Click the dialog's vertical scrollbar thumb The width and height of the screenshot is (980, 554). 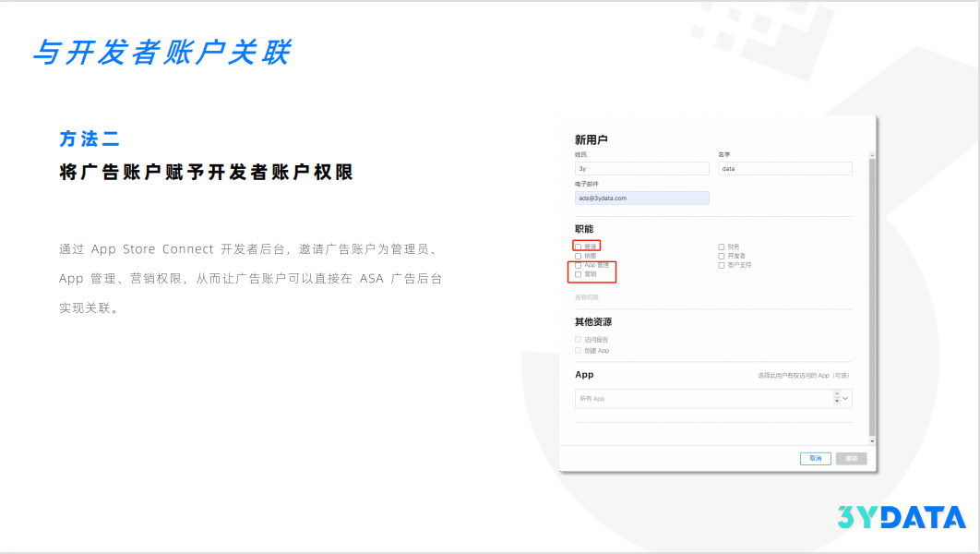(x=872, y=297)
